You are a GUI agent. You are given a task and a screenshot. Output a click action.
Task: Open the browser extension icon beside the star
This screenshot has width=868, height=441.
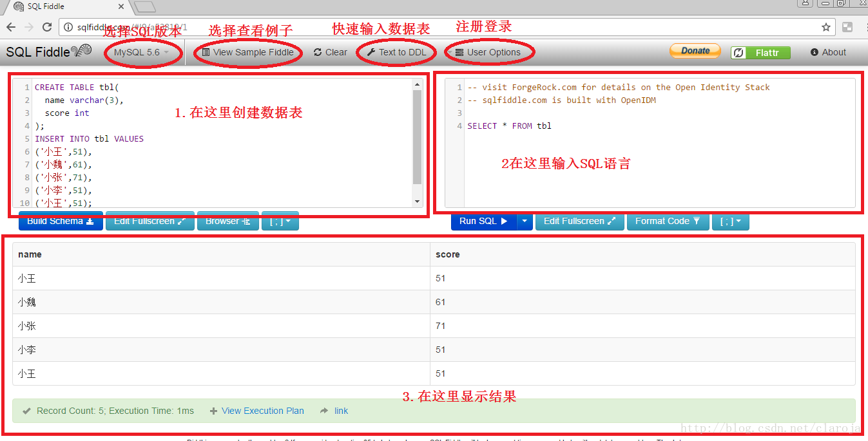pos(847,27)
